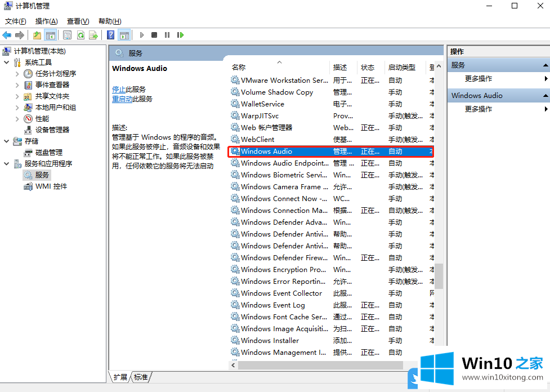Select the Volume Shadow Copy row

[x=332, y=92]
